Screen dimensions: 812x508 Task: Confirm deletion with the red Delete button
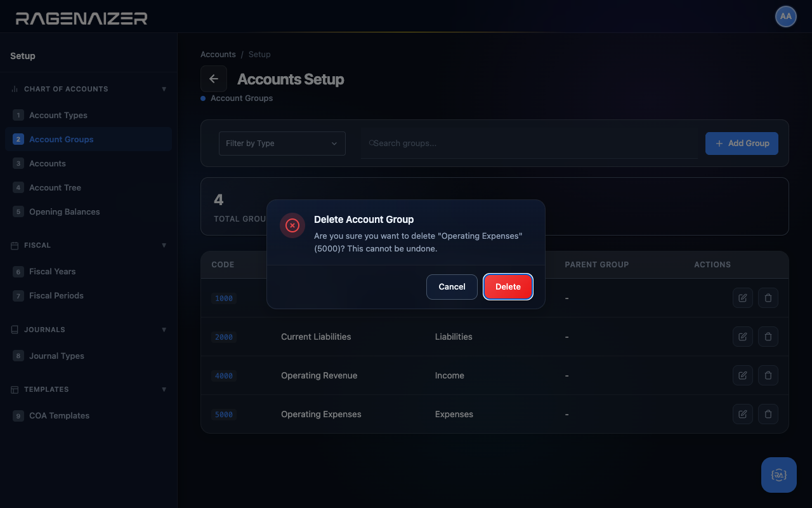(508, 287)
